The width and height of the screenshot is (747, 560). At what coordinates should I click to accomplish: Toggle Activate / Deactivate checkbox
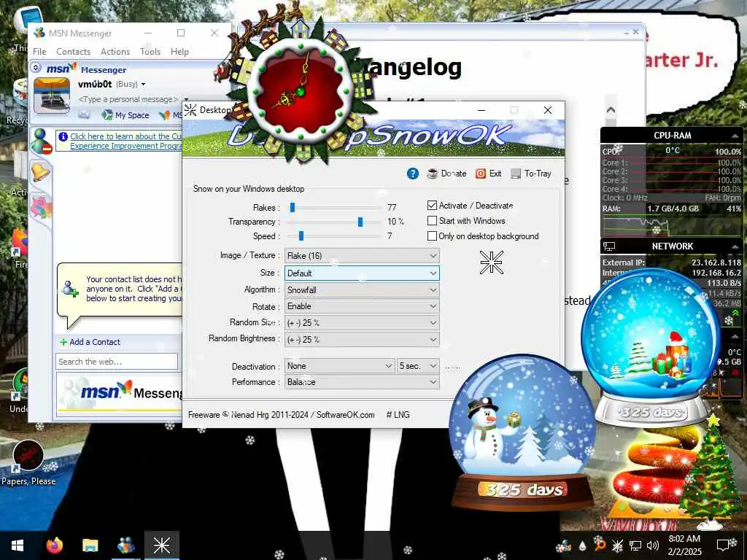coord(432,205)
